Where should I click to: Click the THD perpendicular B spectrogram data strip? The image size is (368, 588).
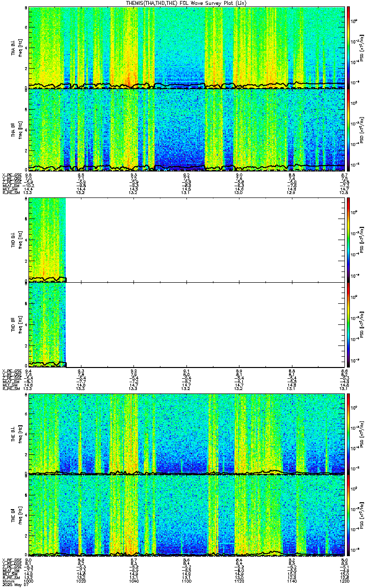click(47, 240)
